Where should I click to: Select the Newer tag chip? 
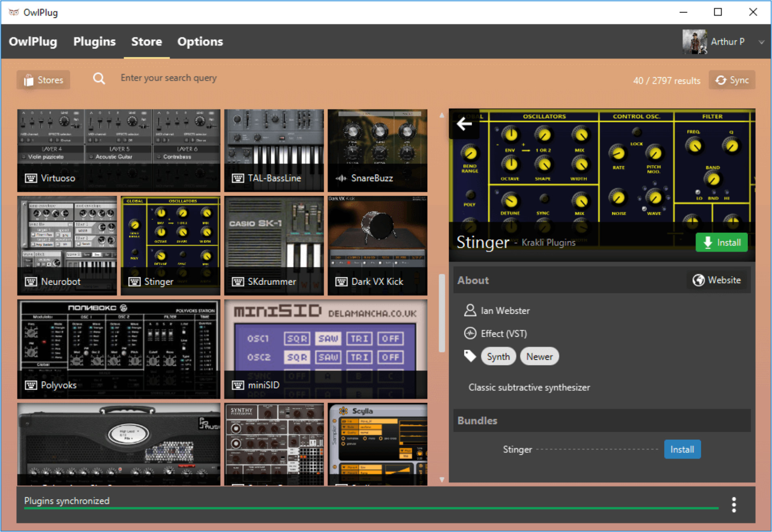539,357
